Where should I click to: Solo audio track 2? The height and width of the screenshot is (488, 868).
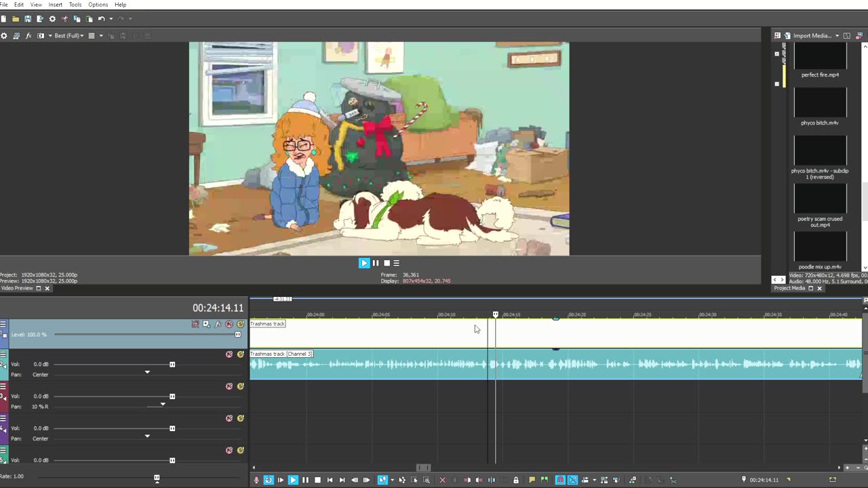click(x=240, y=354)
